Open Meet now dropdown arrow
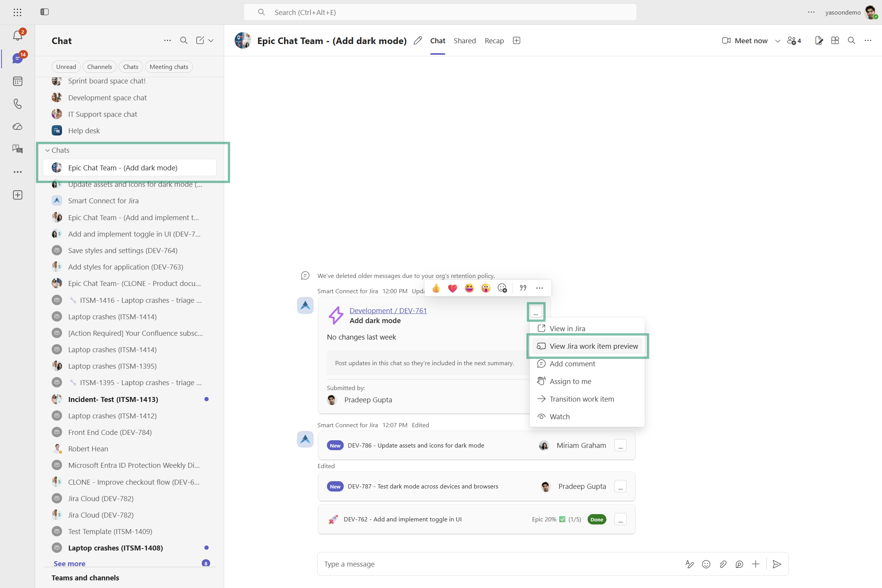This screenshot has width=882, height=588. (777, 41)
